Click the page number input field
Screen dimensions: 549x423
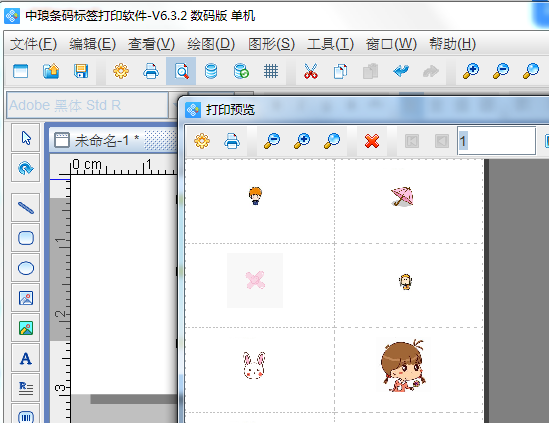[x=496, y=141]
